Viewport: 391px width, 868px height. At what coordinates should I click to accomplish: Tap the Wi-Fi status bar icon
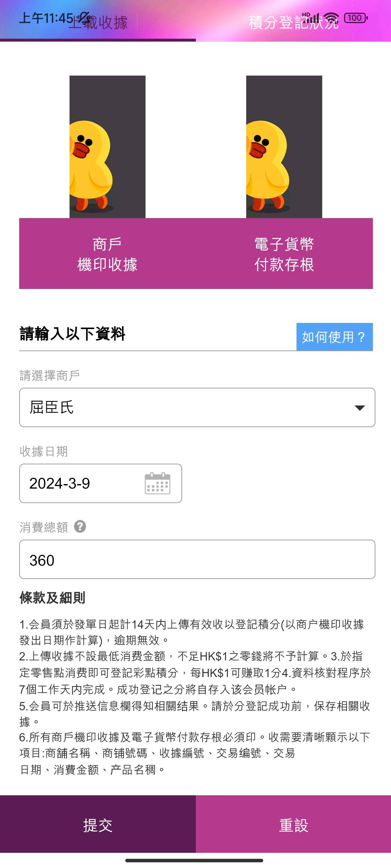pyautogui.click(x=331, y=17)
